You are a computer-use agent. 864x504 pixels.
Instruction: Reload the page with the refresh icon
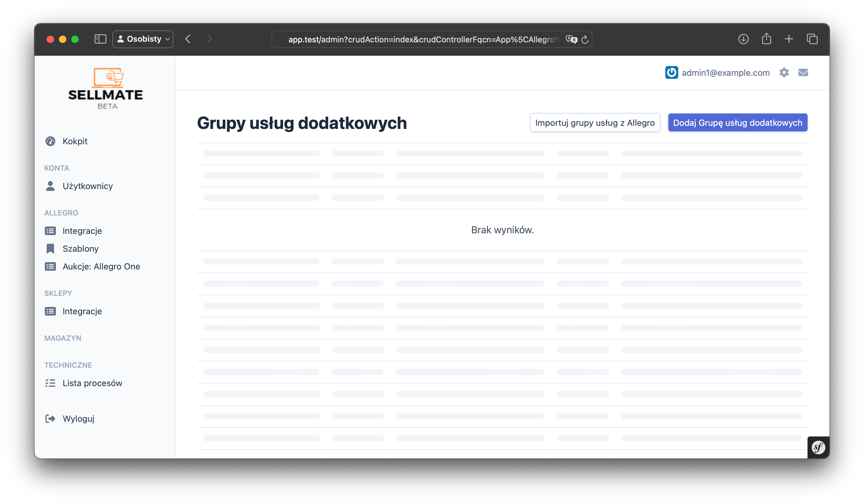point(585,39)
